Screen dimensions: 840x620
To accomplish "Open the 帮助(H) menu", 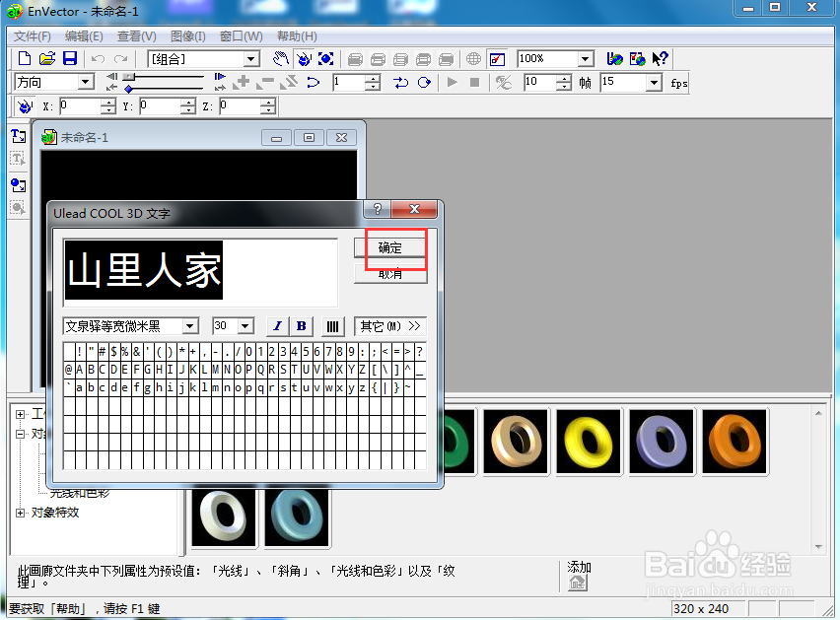I will (297, 36).
